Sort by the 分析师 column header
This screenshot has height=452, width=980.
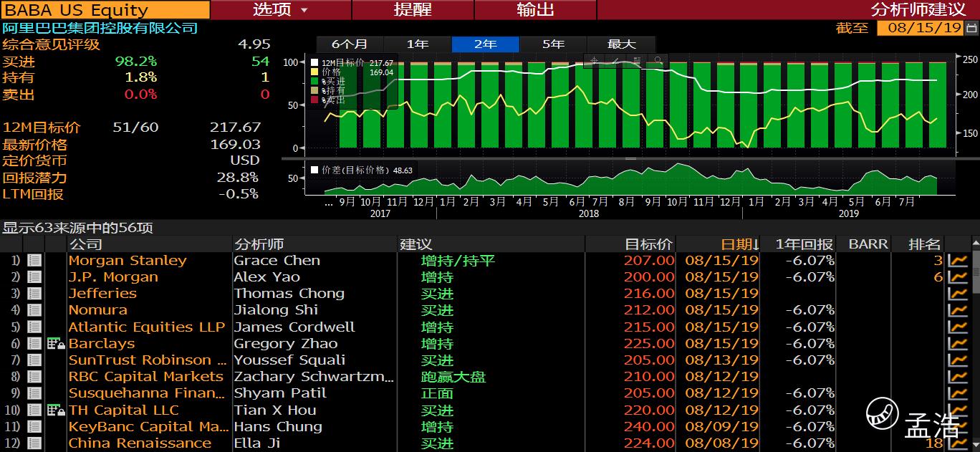tap(315, 244)
